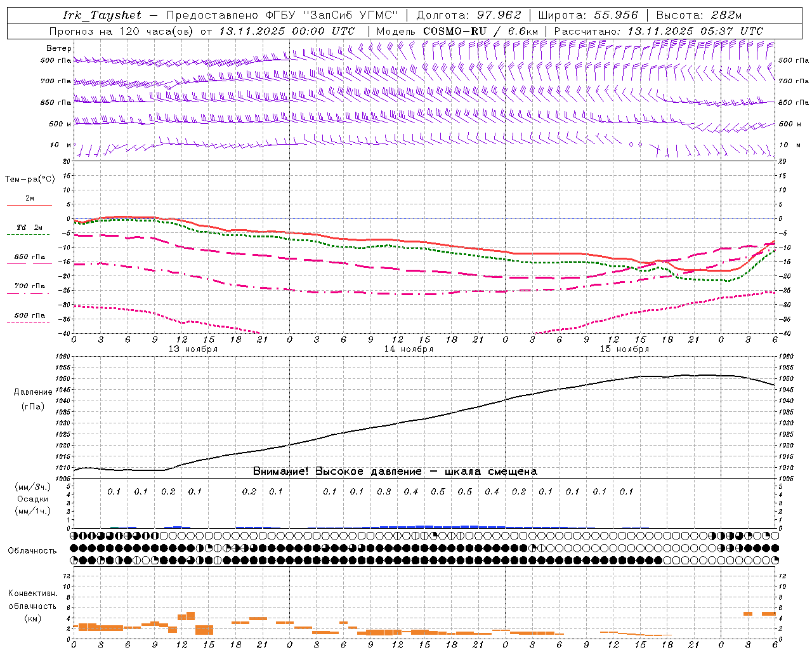Click the Давление (гПа) axis label
This screenshot has height=650, width=812.
(x=33, y=399)
